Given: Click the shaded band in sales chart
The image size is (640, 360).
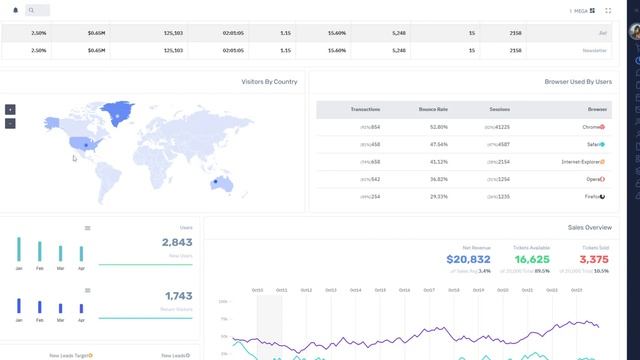Looking at the screenshot, I should (x=269, y=327).
